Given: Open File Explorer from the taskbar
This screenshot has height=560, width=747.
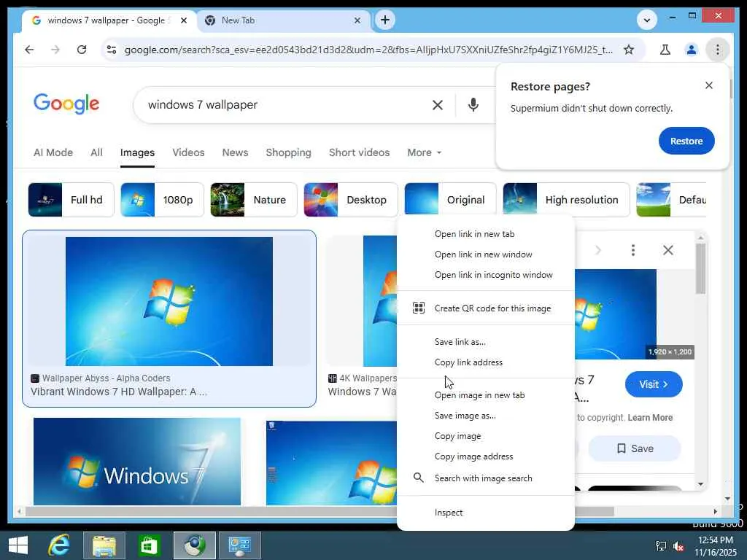Looking at the screenshot, I should 104,545.
